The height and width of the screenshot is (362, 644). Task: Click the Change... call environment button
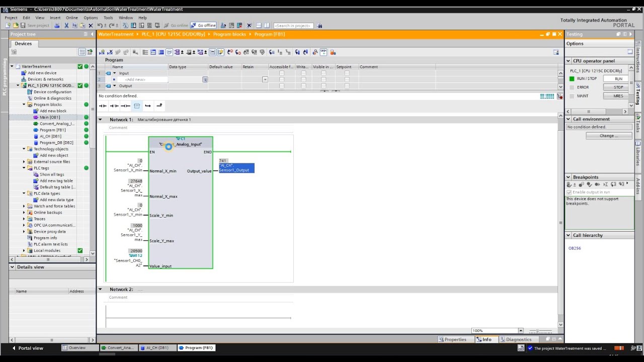pyautogui.click(x=609, y=136)
